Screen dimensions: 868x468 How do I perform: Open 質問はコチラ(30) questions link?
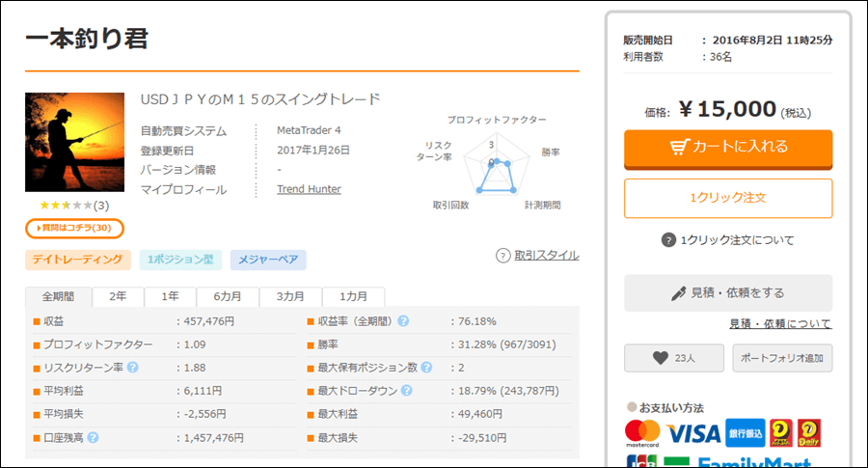[74, 228]
